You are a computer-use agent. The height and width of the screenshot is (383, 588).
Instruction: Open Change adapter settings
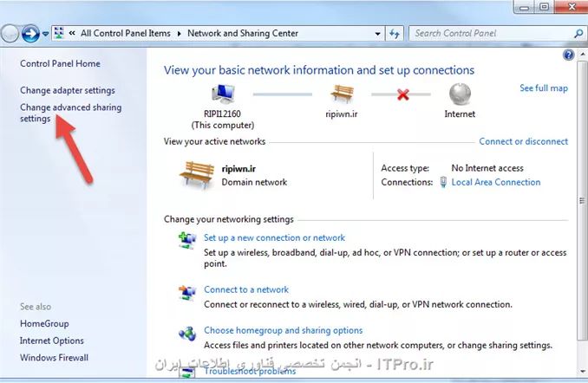[x=68, y=90]
